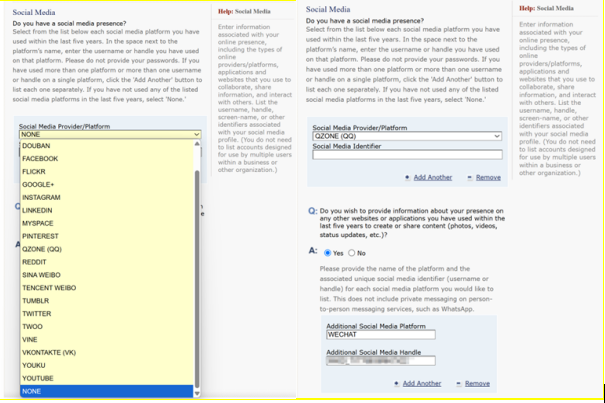Click the dropdown list scrollbar thumb
Screen dimensions: 605x403
pos(197,279)
